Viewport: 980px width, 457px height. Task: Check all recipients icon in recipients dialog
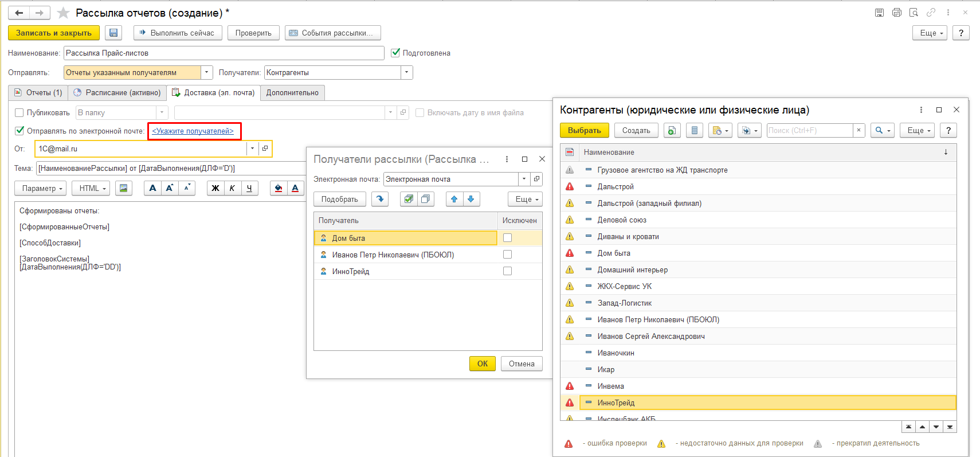pos(408,199)
